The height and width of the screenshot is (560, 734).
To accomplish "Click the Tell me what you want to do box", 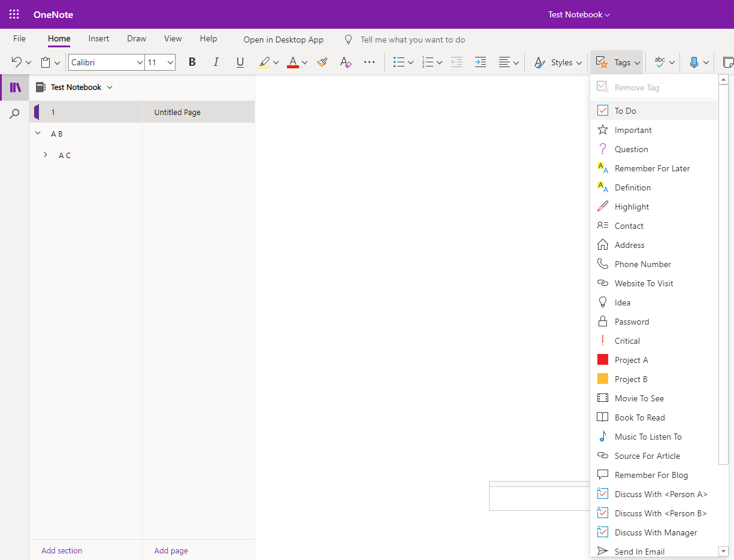I will (x=413, y=40).
